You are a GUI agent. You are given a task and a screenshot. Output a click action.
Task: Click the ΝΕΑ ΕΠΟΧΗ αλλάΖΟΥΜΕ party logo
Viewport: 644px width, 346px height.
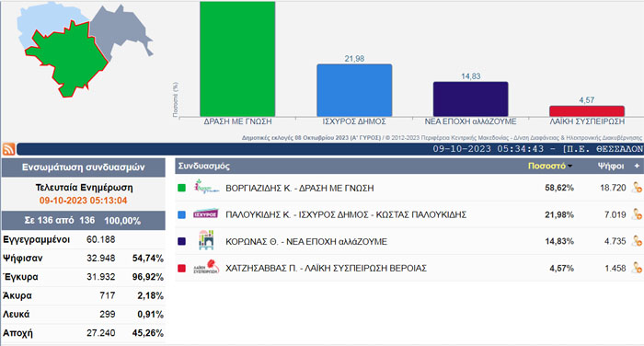pyautogui.click(x=206, y=240)
